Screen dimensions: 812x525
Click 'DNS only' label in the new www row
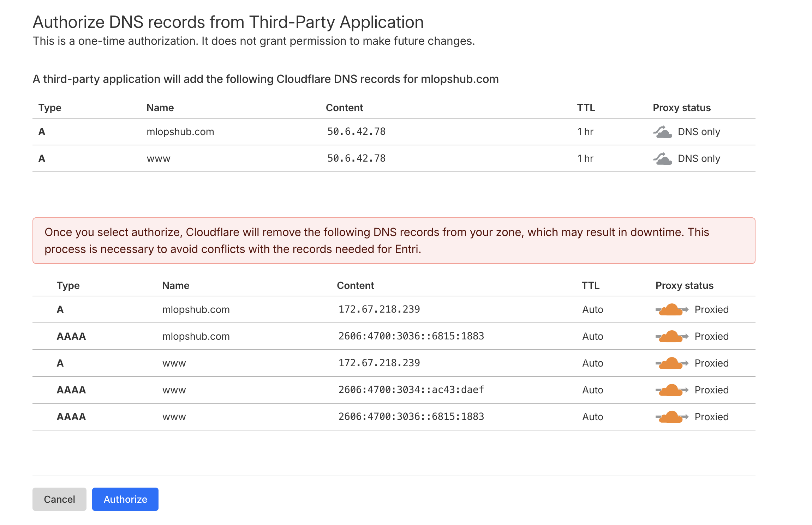pos(699,158)
